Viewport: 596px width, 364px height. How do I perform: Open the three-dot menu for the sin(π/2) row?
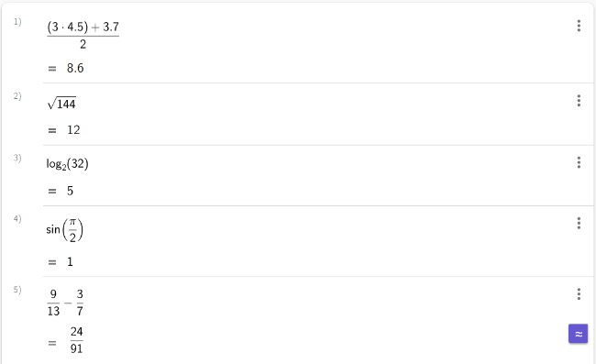(x=579, y=223)
